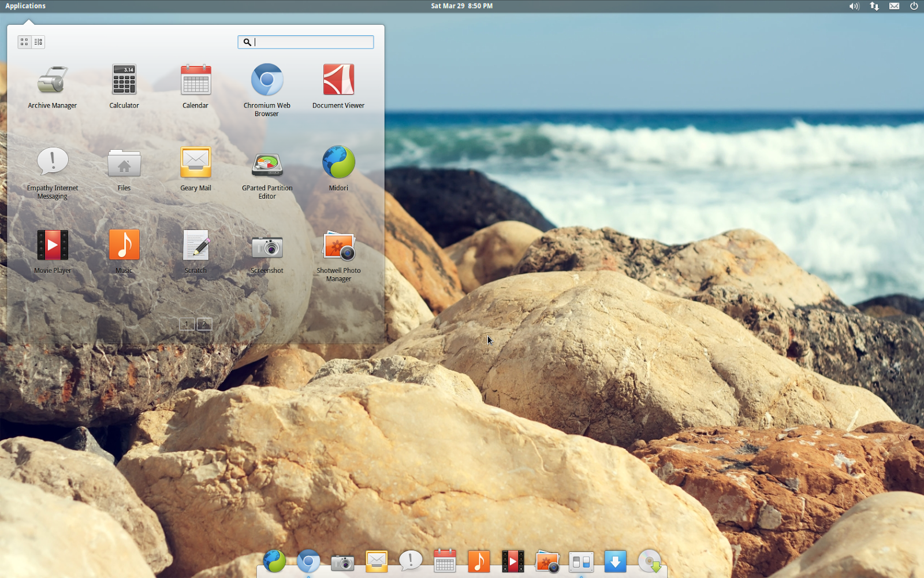Click Geary Mail envelope in dock
Image resolution: width=924 pixels, height=578 pixels.
(377, 561)
